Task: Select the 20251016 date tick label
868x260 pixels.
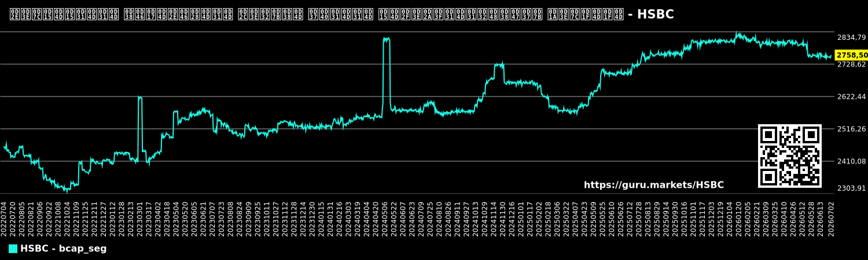Action: pyautogui.click(x=685, y=218)
